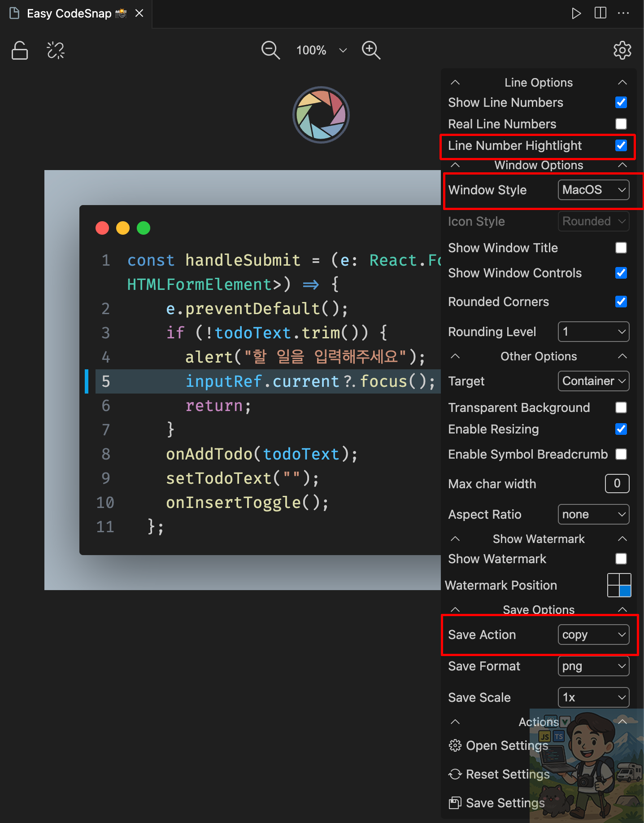Open the Rounding Level dropdown
This screenshot has height=823, width=644.
[593, 332]
